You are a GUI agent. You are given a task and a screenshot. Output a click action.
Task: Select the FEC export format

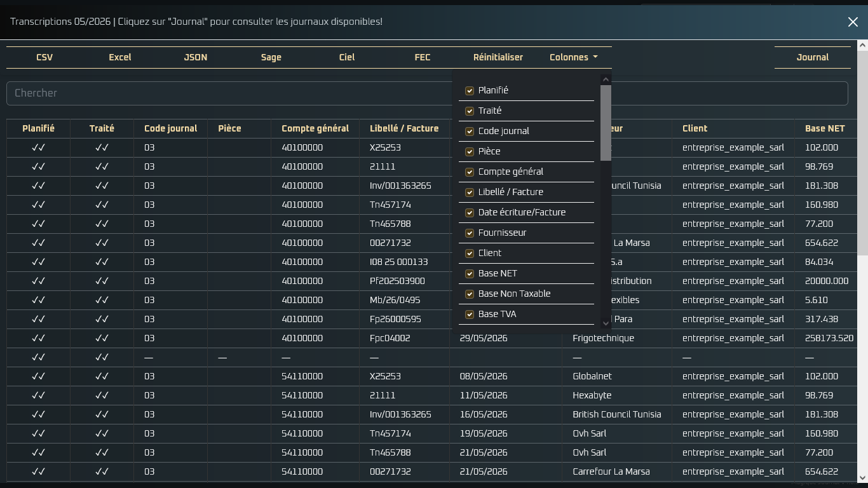[423, 57]
